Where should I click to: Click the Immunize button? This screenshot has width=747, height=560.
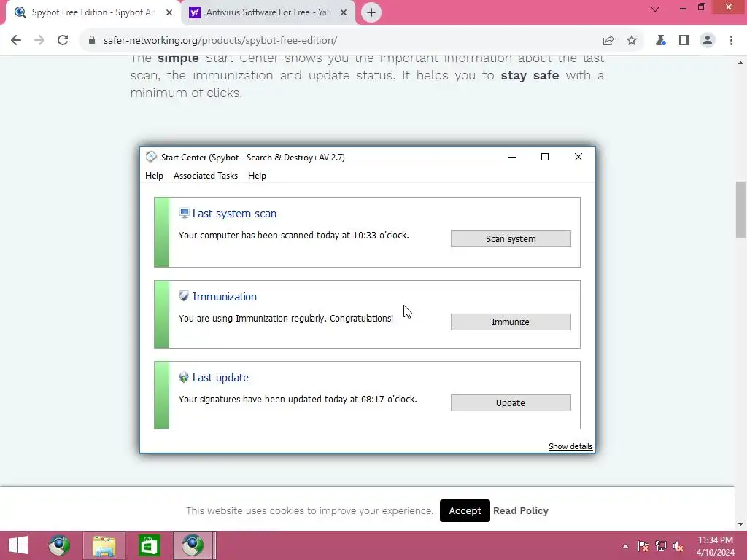(x=511, y=322)
